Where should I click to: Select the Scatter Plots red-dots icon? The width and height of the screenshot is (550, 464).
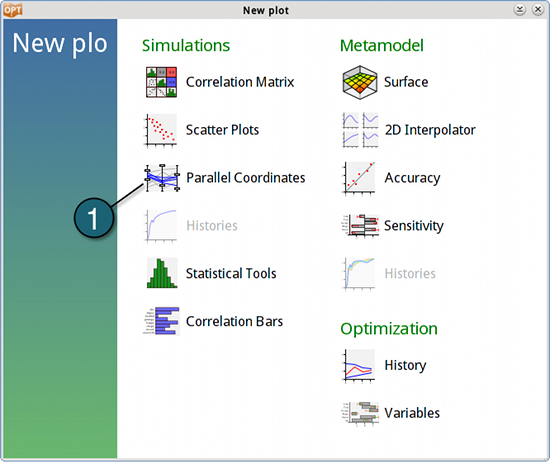point(161,130)
